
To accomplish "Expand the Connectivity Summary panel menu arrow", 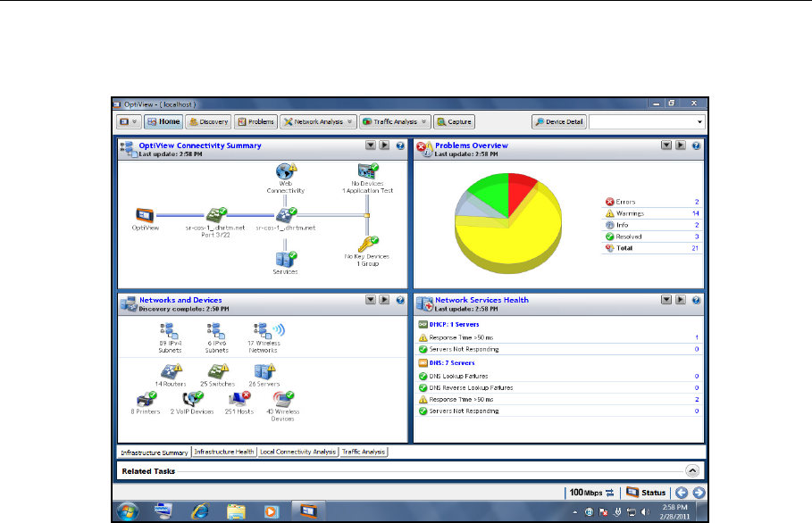I will coord(370,145).
